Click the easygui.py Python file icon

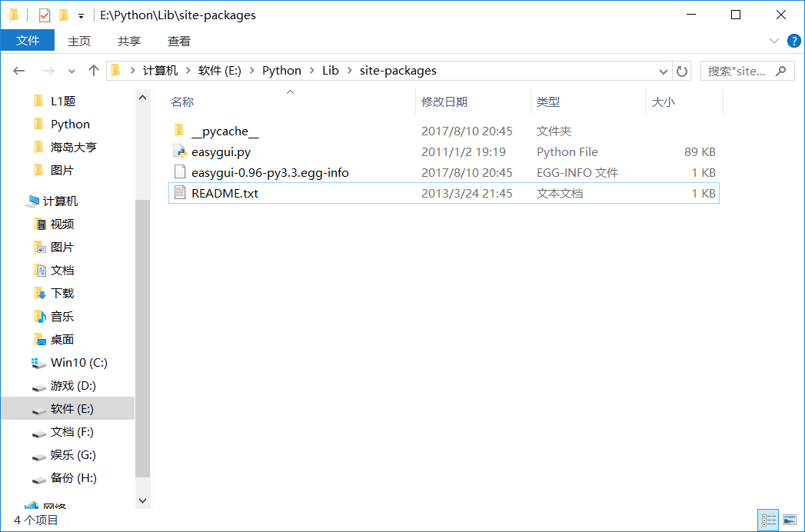(179, 151)
